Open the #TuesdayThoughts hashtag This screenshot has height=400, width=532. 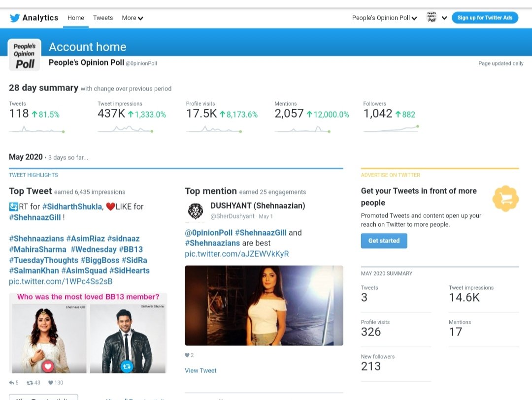pyautogui.click(x=43, y=260)
